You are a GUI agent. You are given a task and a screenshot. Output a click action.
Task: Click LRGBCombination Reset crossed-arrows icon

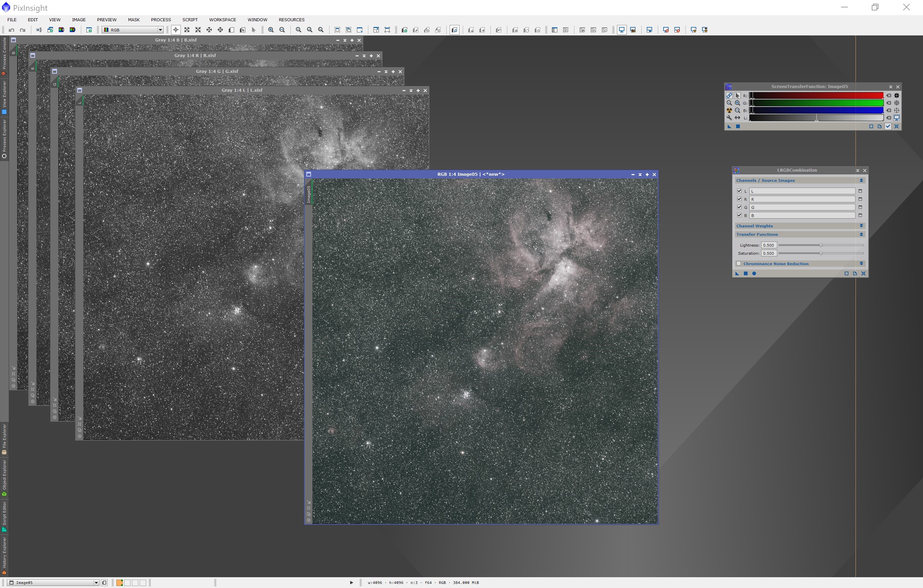(863, 273)
